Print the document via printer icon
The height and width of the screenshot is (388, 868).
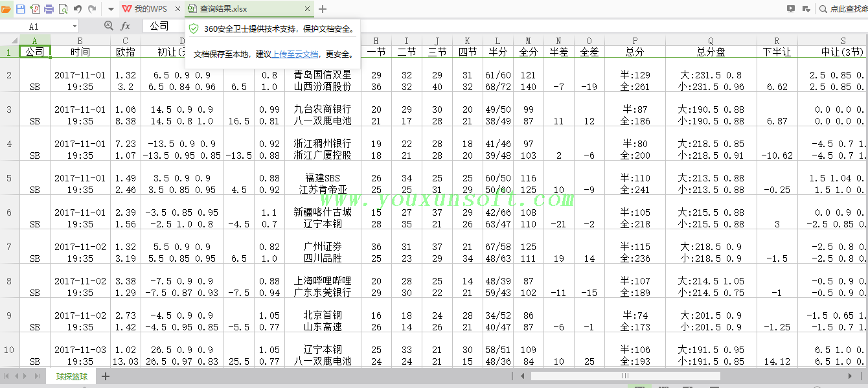click(x=49, y=9)
